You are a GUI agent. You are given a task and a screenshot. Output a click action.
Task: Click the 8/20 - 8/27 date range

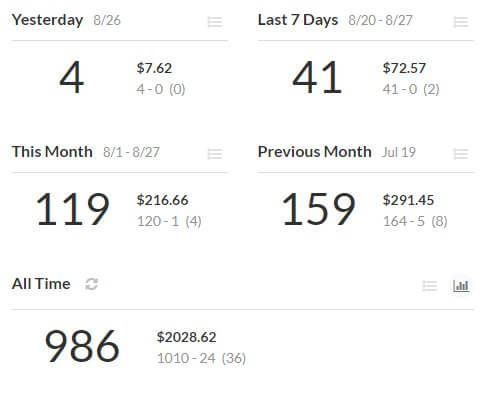point(380,20)
